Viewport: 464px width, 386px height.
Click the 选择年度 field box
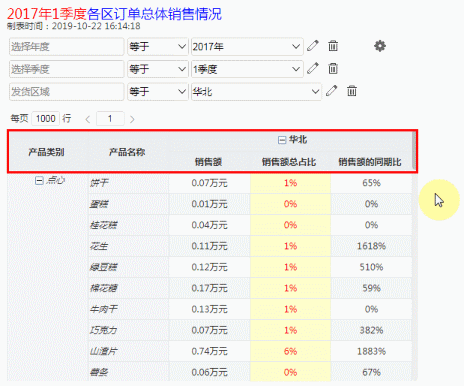(x=66, y=47)
